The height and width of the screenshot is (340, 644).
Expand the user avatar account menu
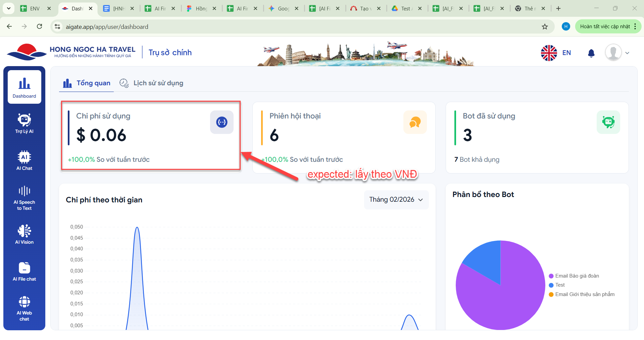pyautogui.click(x=617, y=53)
